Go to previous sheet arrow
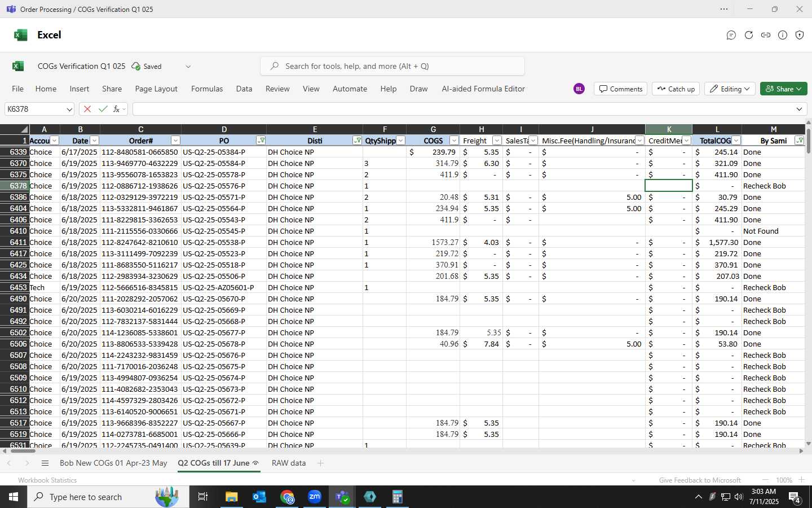The image size is (812, 508). point(9,463)
